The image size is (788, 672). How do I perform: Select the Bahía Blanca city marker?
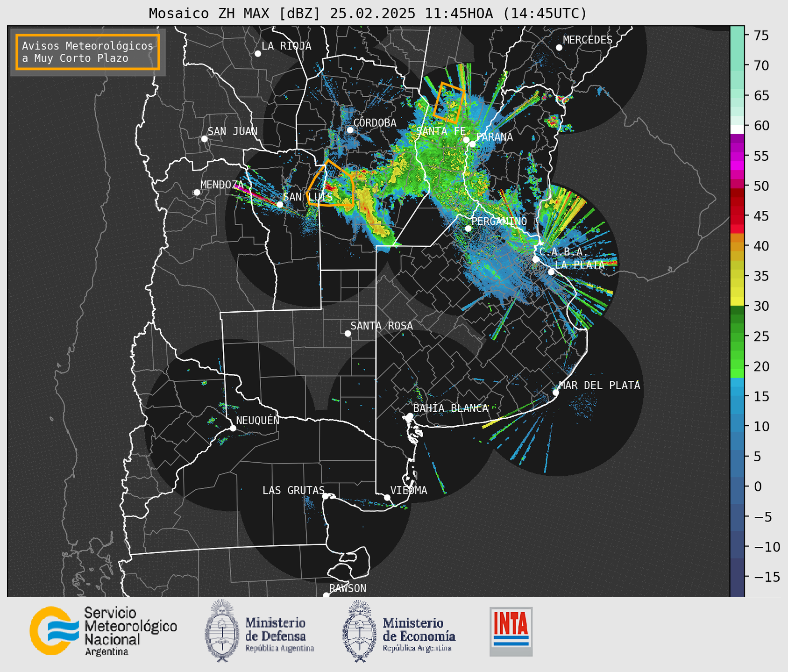pyautogui.click(x=410, y=416)
